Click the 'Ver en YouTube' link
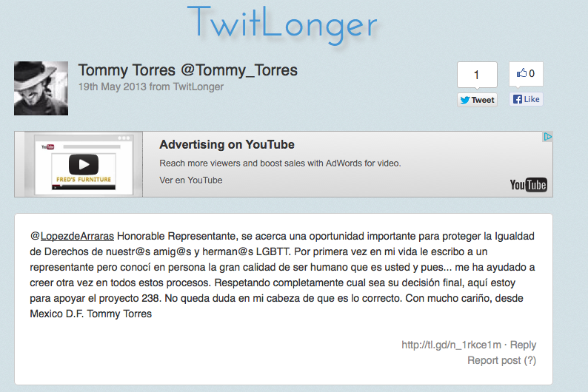The width and height of the screenshot is (588, 392). click(190, 180)
